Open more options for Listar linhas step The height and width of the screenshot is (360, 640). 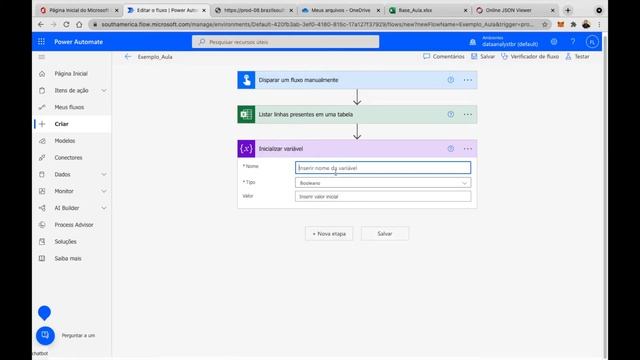[468, 114]
